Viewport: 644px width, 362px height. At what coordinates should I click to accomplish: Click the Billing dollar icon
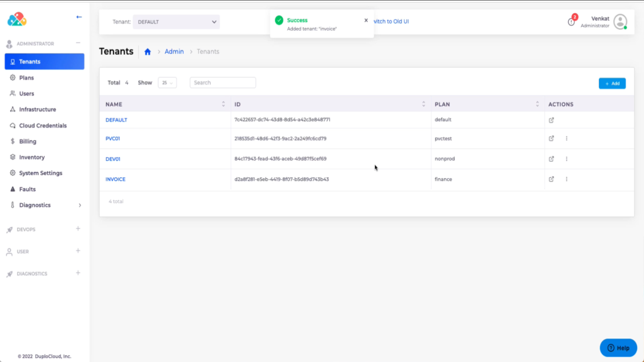point(13,141)
